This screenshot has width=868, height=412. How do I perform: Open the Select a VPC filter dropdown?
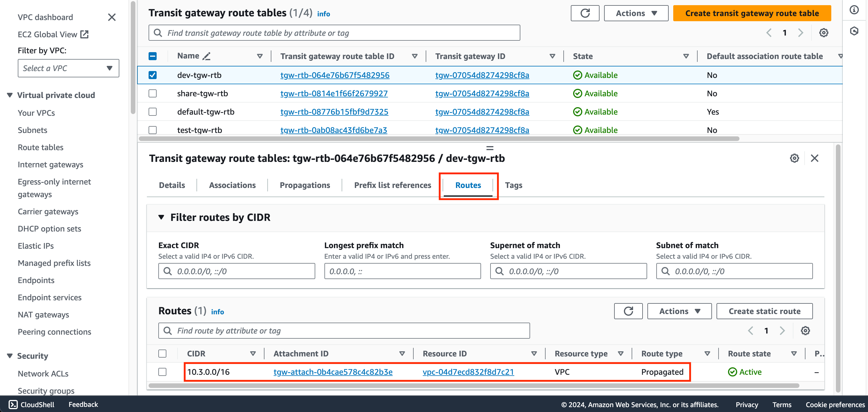tap(68, 68)
